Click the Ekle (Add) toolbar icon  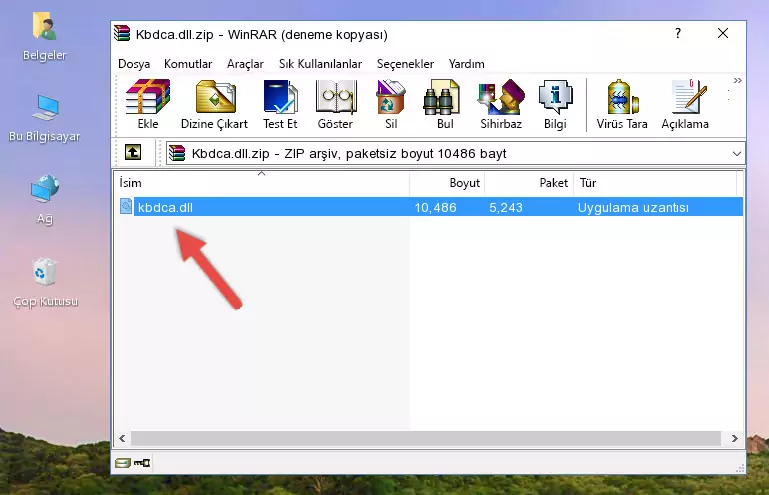[148, 104]
